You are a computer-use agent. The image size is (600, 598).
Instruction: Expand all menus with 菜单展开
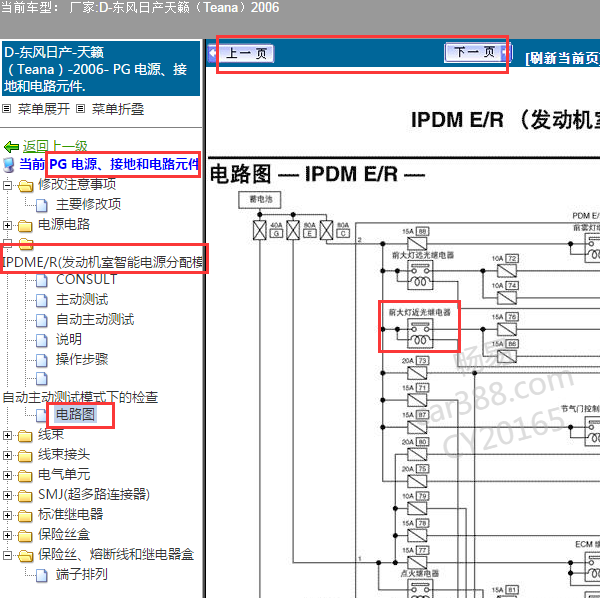pos(44,109)
